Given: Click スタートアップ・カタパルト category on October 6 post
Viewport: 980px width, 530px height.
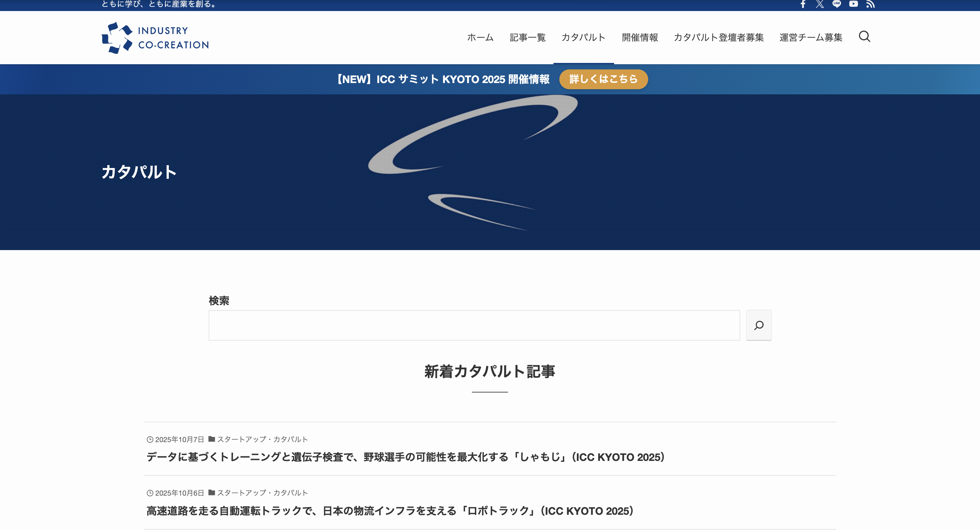Looking at the screenshot, I should pos(262,493).
